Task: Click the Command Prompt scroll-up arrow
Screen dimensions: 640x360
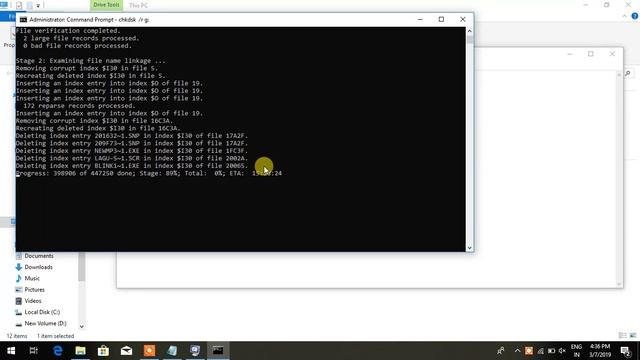Action: (x=469, y=31)
